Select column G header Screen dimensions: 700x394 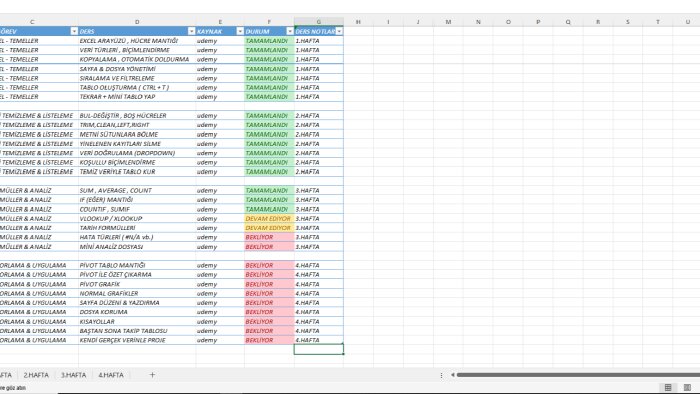(319, 21)
